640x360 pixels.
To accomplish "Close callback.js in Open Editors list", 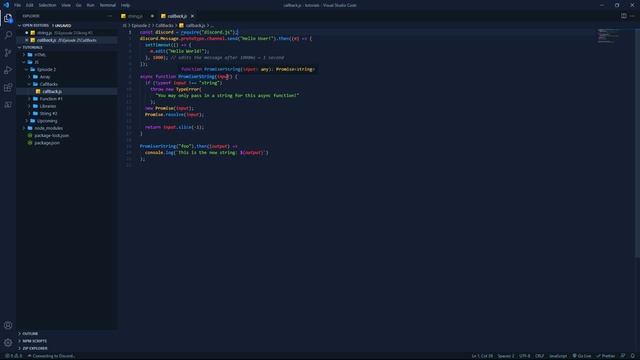I will (x=27, y=40).
